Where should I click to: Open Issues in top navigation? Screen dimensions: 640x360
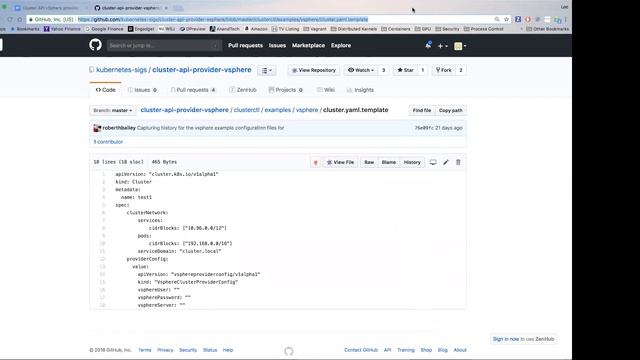tap(277, 45)
